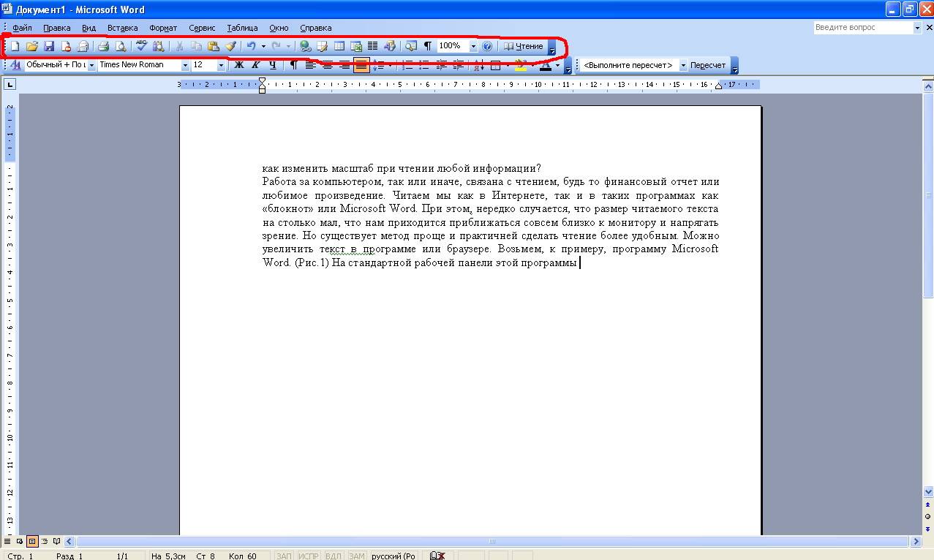This screenshot has height=560, width=934.
Task: Open the Файл menu
Action: (22, 28)
